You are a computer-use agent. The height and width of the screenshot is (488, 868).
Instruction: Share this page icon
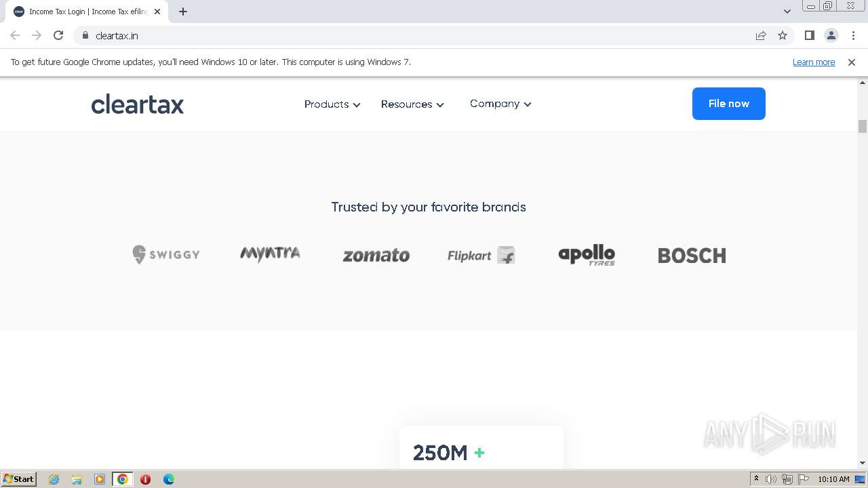pos(761,35)
